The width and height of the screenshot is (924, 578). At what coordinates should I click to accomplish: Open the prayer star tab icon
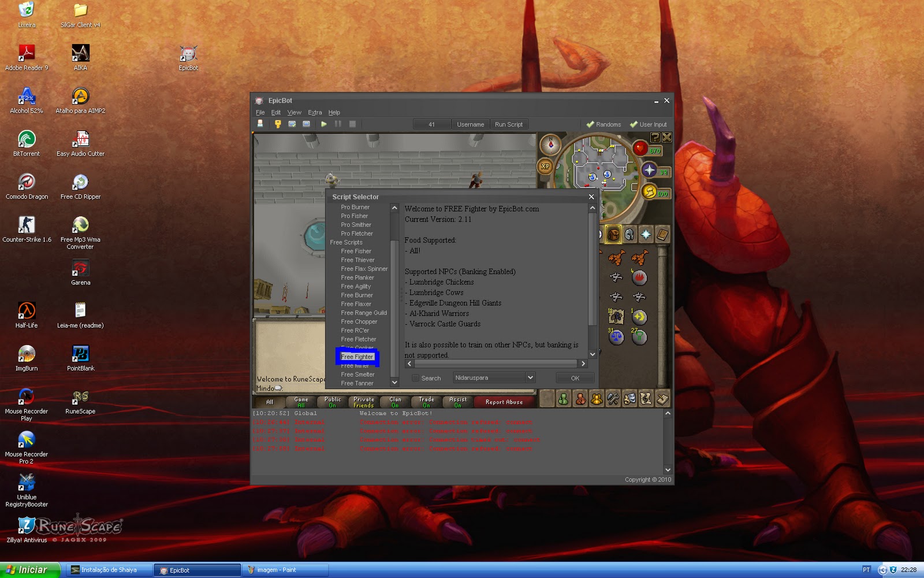click(646, 234)
